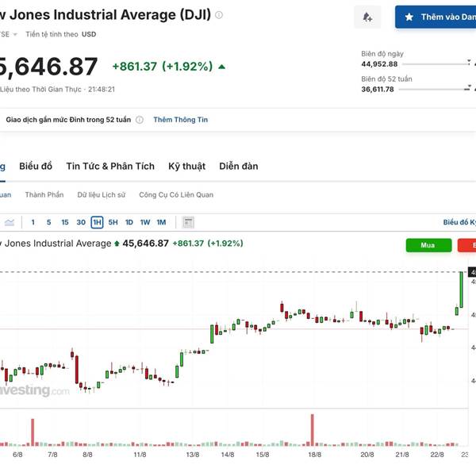Select the 1D chart interval
The height and width of the screenshot is (476, 476).
(129, 222)
